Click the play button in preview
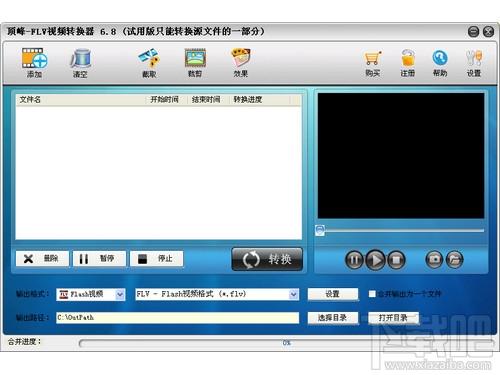The image size is (500, 375). [375, 260]
